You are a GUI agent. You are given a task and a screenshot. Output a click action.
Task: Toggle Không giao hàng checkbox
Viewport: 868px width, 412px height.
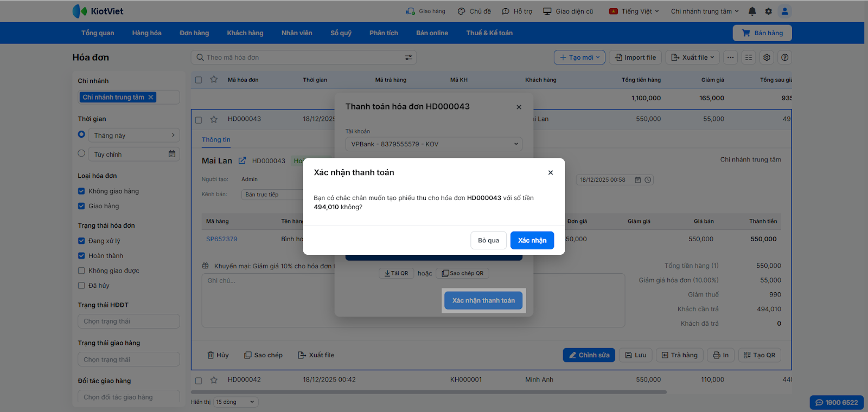[81, 191]
